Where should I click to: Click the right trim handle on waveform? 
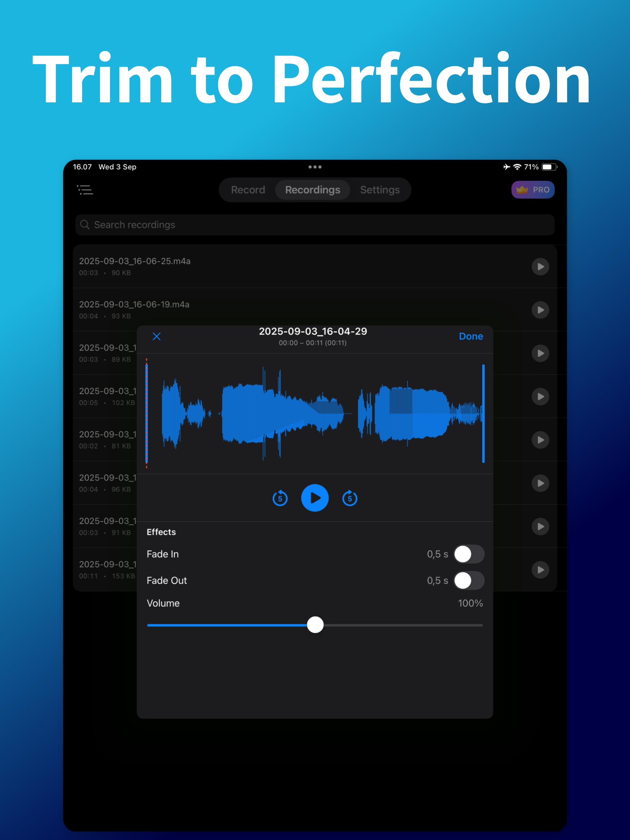[x=483, y=414]
